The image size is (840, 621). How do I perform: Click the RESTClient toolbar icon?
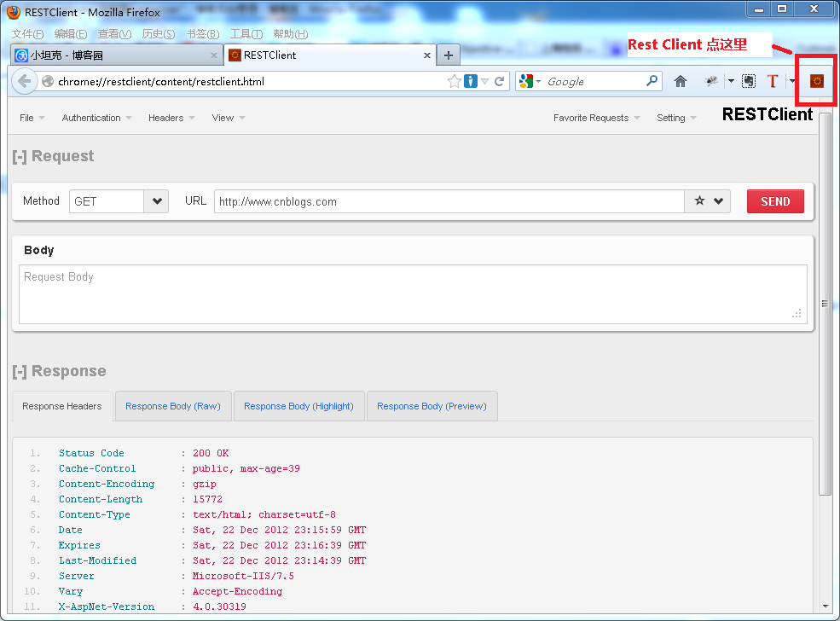click(816, 81)
